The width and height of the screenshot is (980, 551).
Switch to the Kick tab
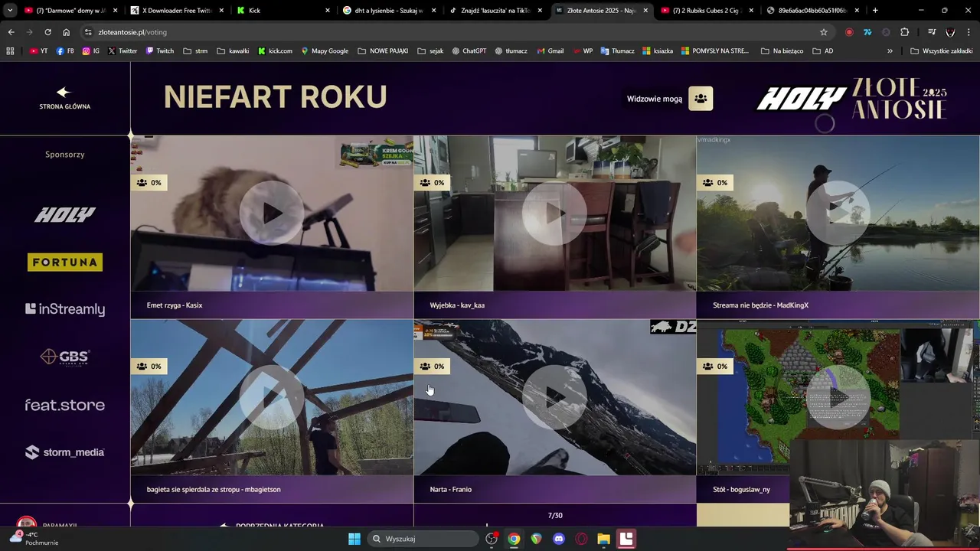(x=283, y=11)
